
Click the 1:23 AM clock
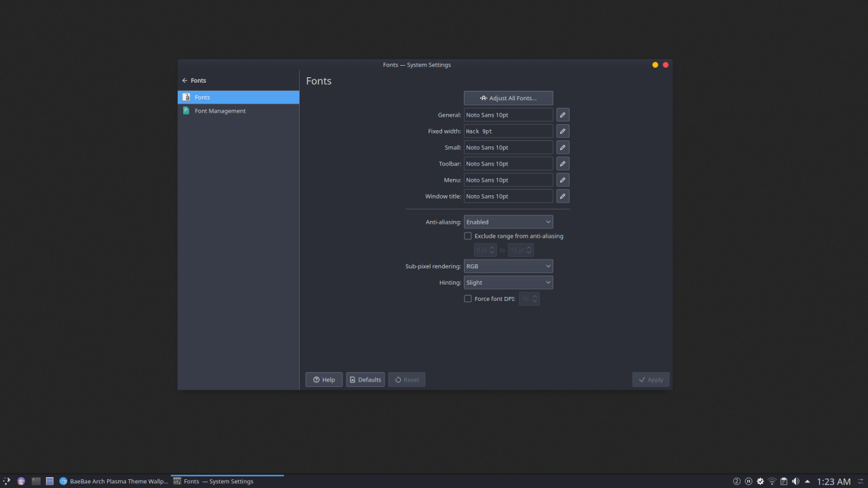(x=833, y=481)
